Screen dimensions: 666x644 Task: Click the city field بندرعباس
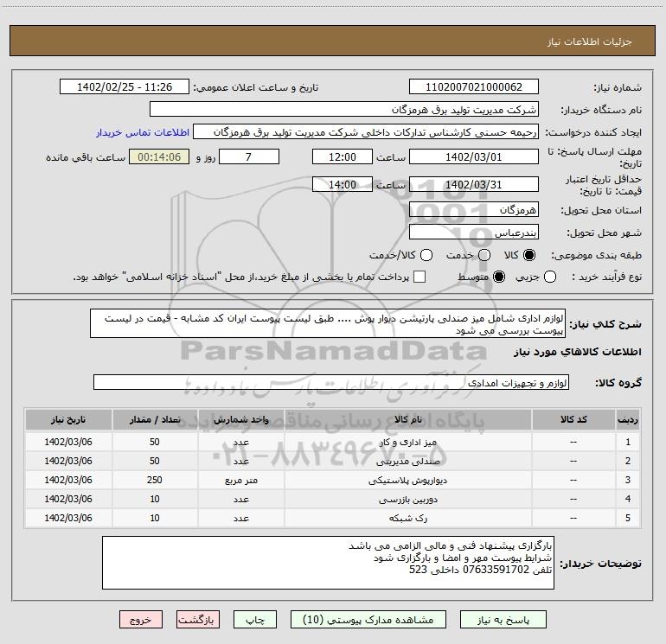pos(474,232)
